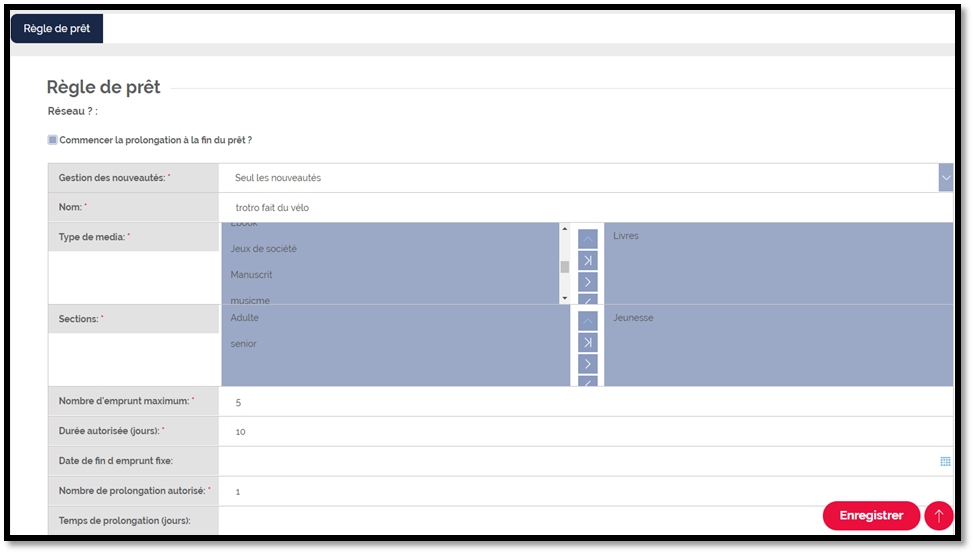This screenshot has width=974, height=554.
Task: Click move-all-right icon in Type de media
Action: coord(588,260)
